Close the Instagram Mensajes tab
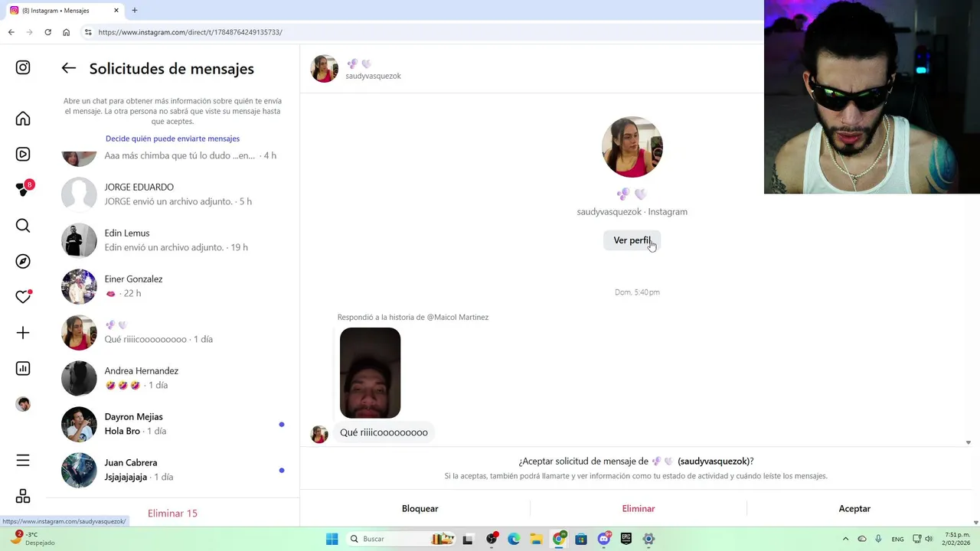Screen dimensions: 980x551 point(116,11)
